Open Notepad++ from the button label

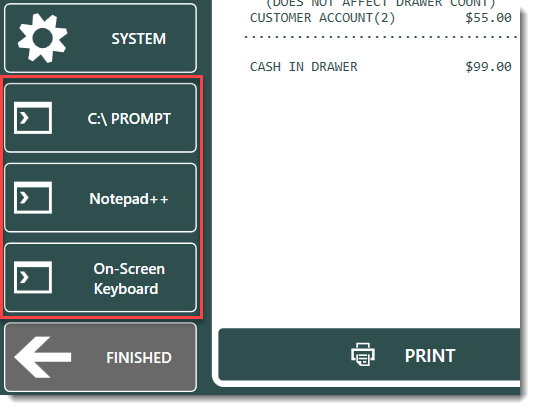click(129, 199)
